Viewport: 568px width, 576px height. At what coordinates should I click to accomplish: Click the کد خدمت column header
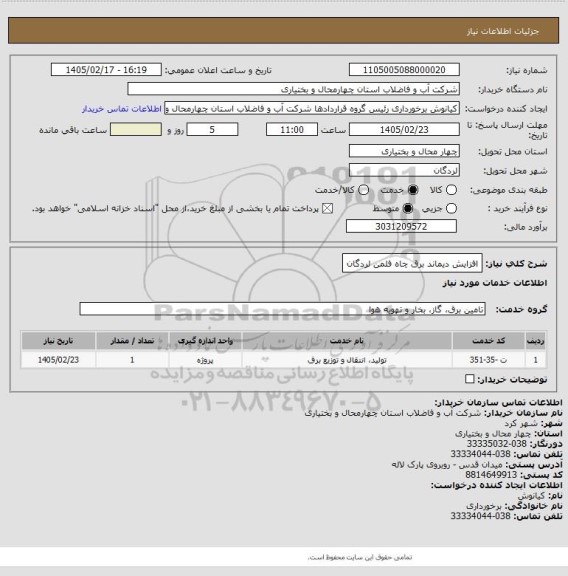[x=489, y=341]
